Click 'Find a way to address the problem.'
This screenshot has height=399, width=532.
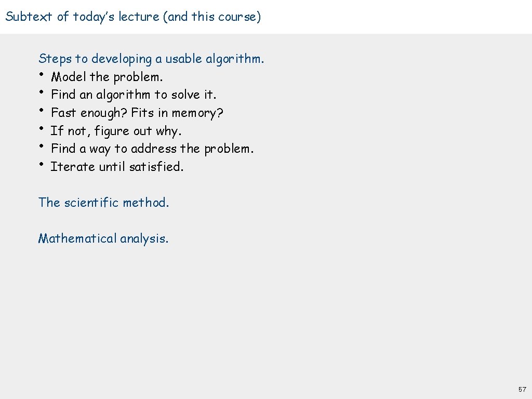coord(152,149)
